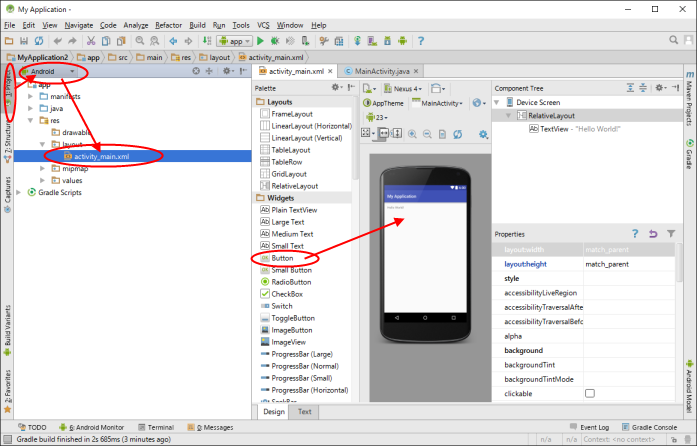Image resolution: width=697 pixels, height=446 pixels.
Task: Click the Component Tree collapse all icon
Action: pyautogui.click(x=643, y=88)
